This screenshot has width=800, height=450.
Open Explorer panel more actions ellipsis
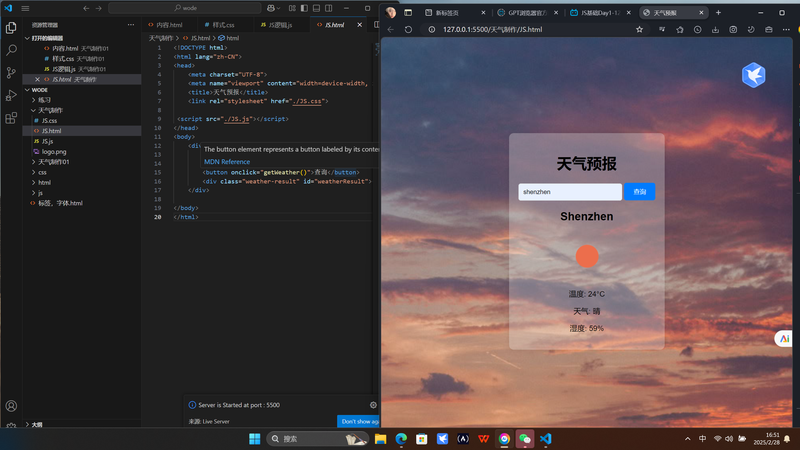click(131, 24)
